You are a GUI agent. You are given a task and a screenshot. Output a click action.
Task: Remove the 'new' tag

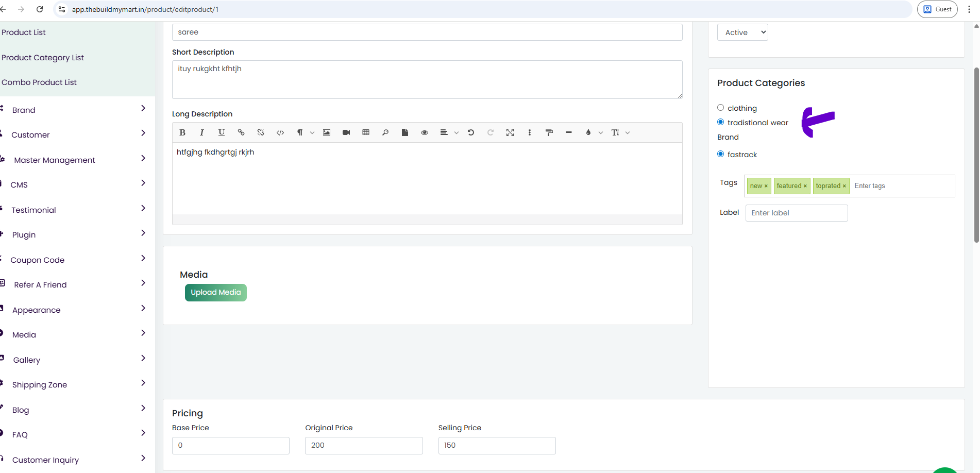point(766,186)
